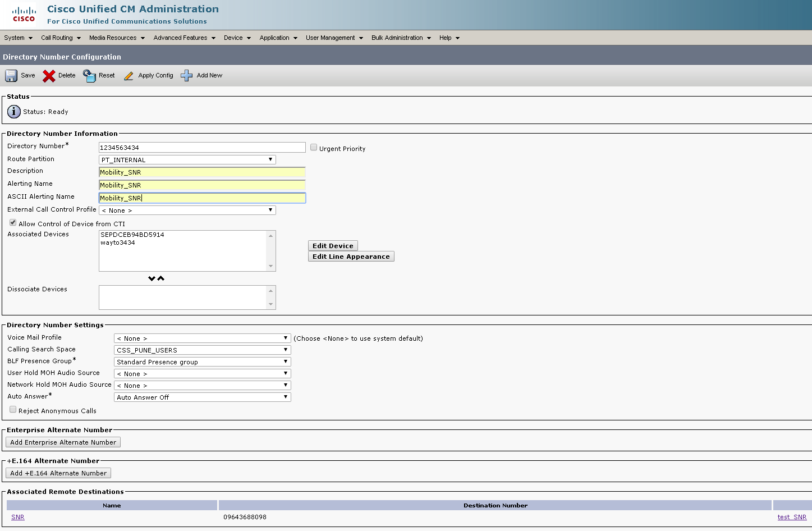Open the Auto Answer dropdown
Image resolution: width=812 pixels, height=531 pixels.
click(x=203, y=397)
